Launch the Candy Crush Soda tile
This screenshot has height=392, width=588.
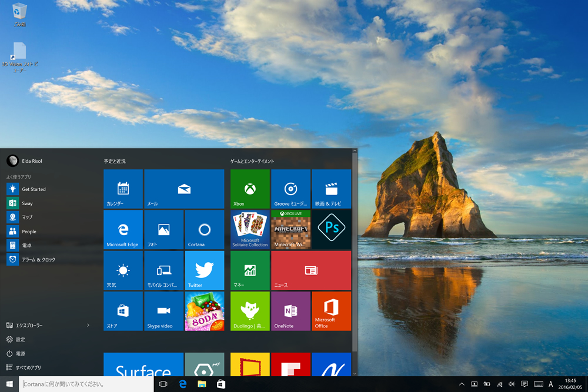pos(205,311)
